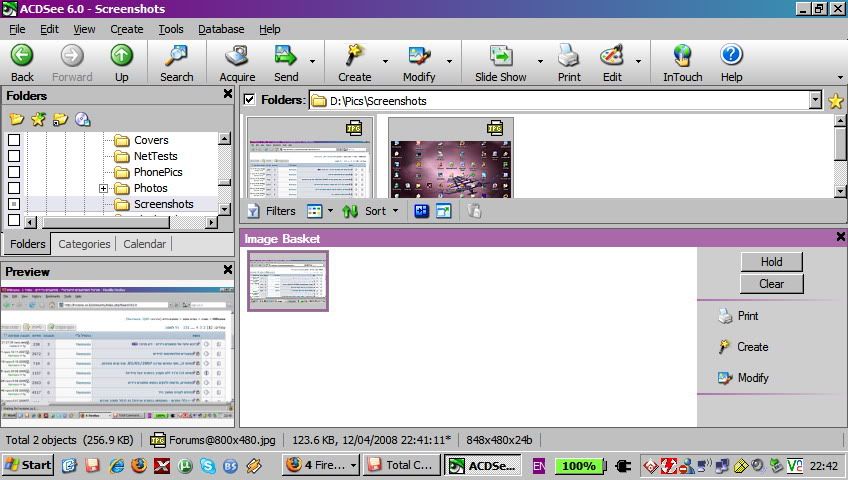Screen dimensions: 848x480
Task: Toggle the checkbox next to Covers folder
Action: click(14, 140)
